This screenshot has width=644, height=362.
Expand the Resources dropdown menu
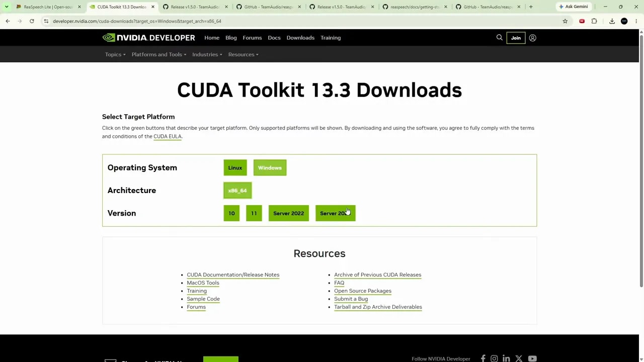pyautogui.click(x=243, y=54)
